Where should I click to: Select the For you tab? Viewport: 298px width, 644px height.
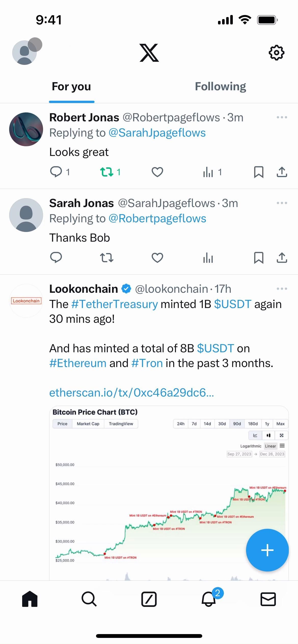tap(71, 87)
